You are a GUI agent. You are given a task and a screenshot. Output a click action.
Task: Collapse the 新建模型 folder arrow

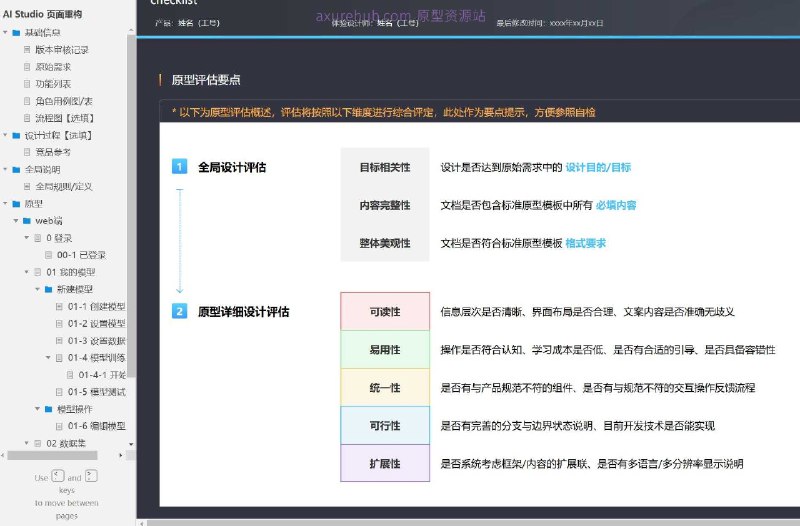click(38, 289)
